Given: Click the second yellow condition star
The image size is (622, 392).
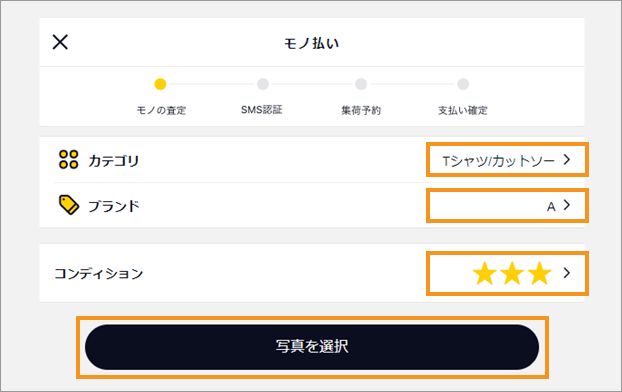Looking at the screenshot, I should [512, 273].
